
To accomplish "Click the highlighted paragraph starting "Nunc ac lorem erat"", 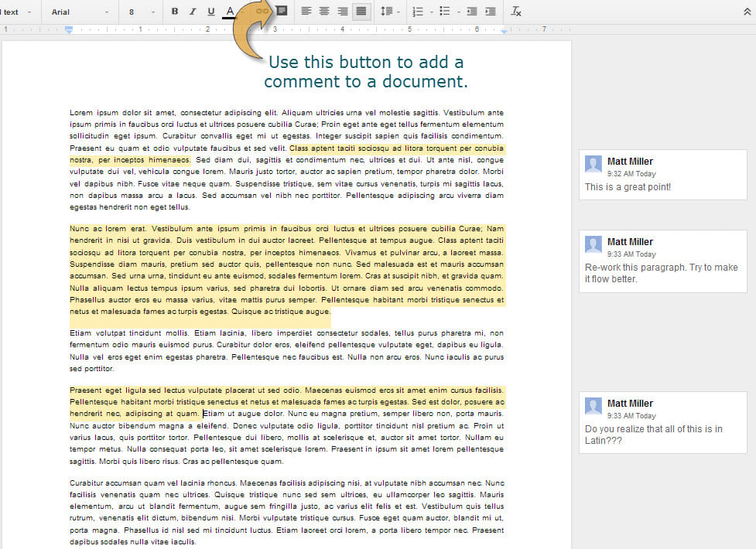I will pos(287,270).
